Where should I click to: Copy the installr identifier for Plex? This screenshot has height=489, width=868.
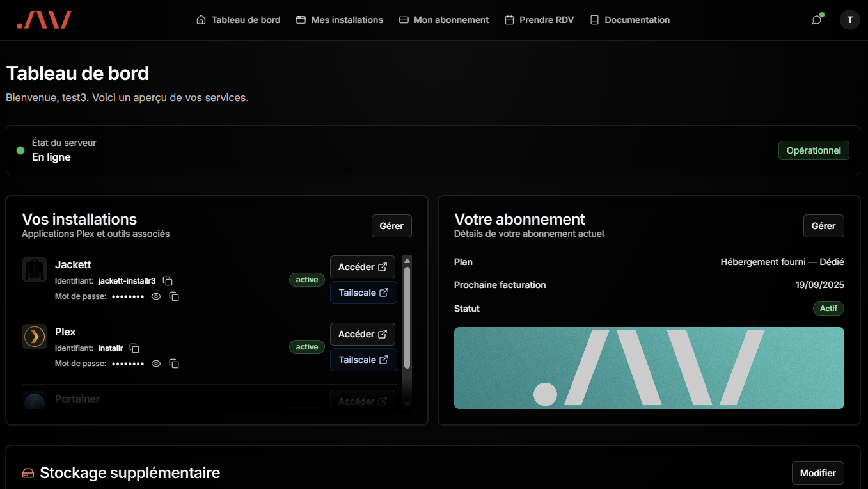[x=134, y=348]
